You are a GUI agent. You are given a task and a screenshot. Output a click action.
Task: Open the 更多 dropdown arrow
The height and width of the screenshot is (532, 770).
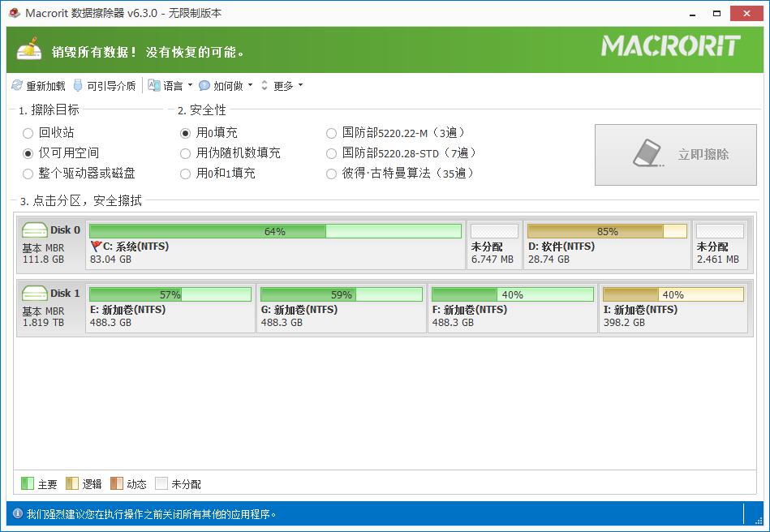pos(300,85)
